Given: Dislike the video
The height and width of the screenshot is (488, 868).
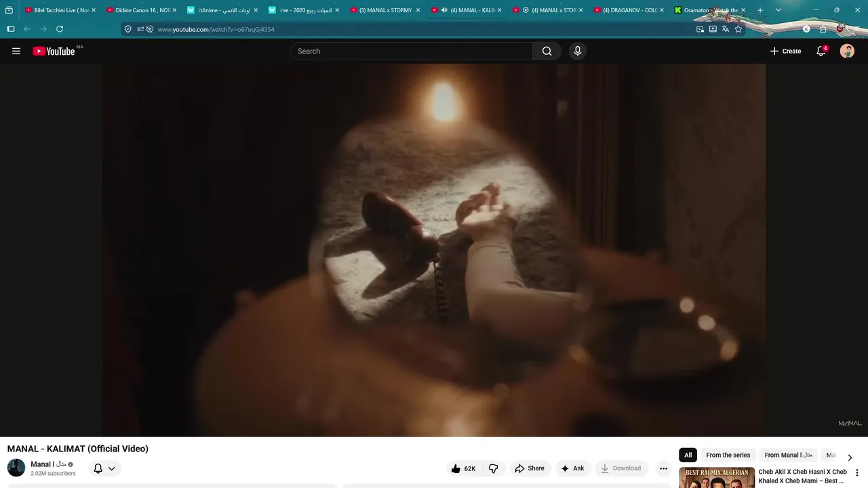Looking at the screenshot, I should [x=494, y=468].
